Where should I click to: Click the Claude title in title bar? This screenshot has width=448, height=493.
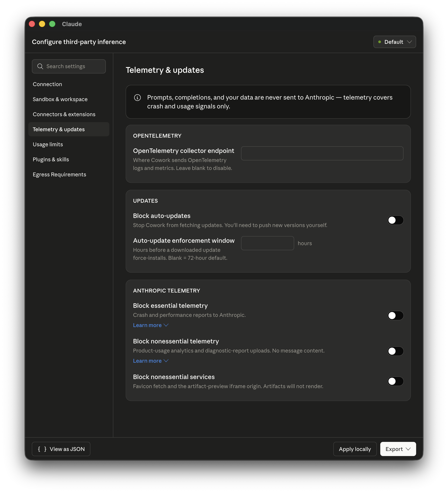point(72,24)
